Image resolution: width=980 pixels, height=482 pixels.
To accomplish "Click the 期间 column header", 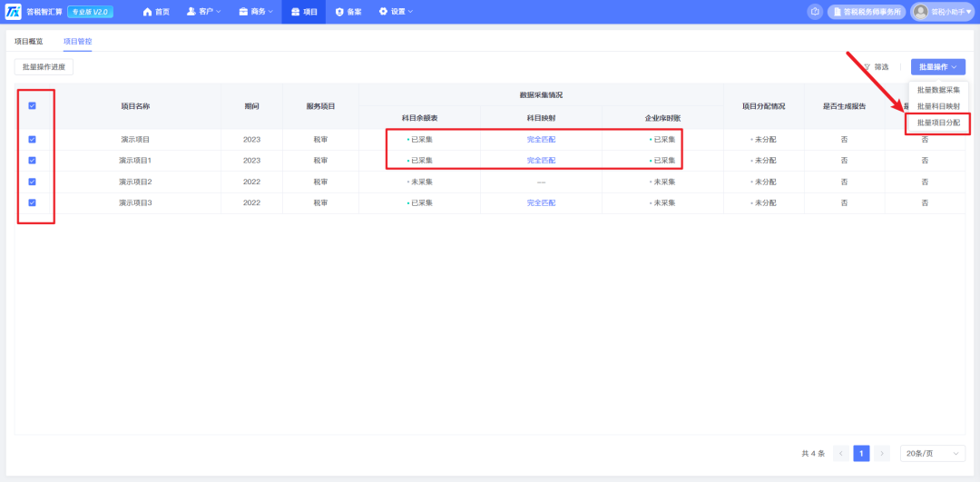I will [252, 106].
